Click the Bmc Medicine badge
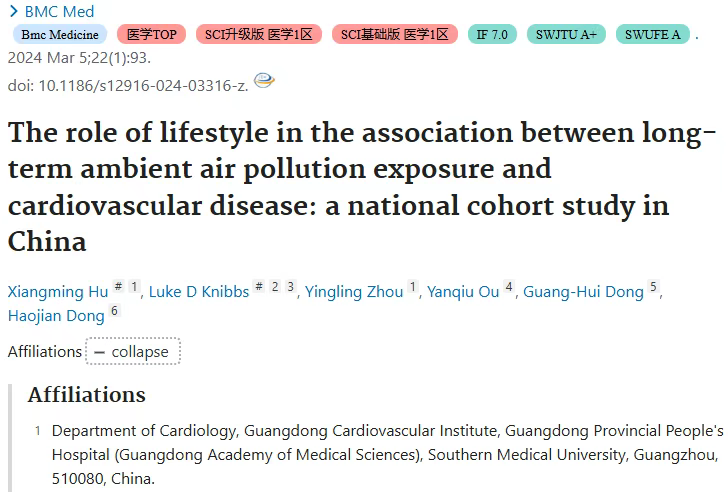The height and width of the screenshot is (492, 728). [60, 34]
